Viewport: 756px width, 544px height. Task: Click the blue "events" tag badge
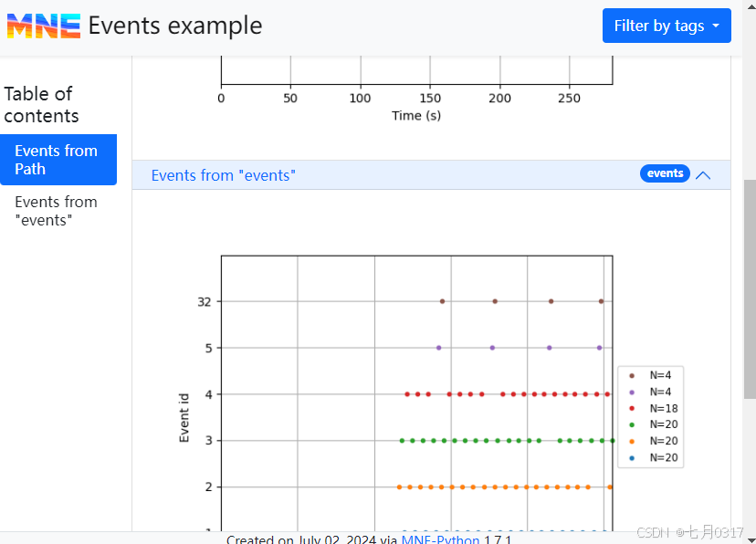(x=665, y=173)
